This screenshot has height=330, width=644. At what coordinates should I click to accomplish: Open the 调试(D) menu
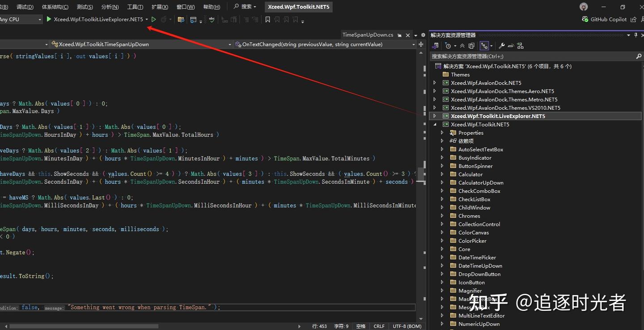[25, 7]
